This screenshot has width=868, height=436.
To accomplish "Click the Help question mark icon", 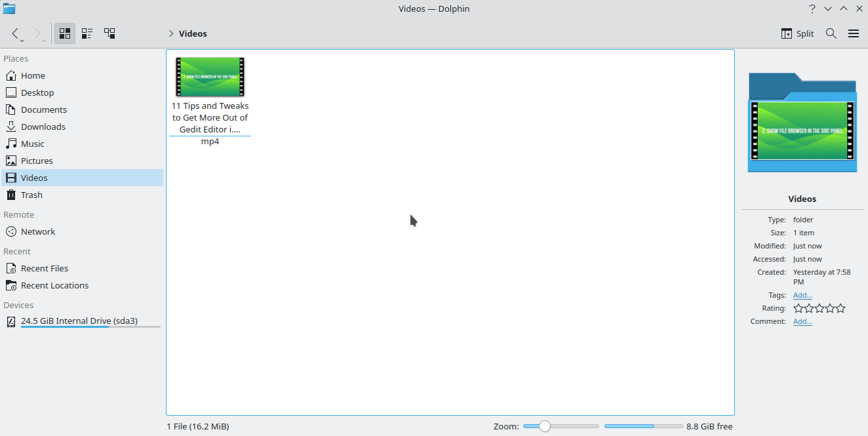I will pos(812,9).
